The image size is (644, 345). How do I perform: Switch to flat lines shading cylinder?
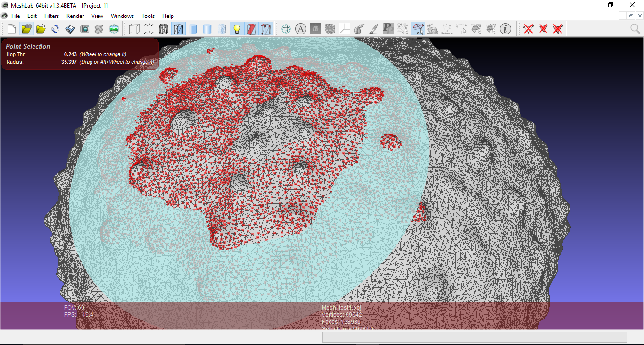[x=193, y=29]
